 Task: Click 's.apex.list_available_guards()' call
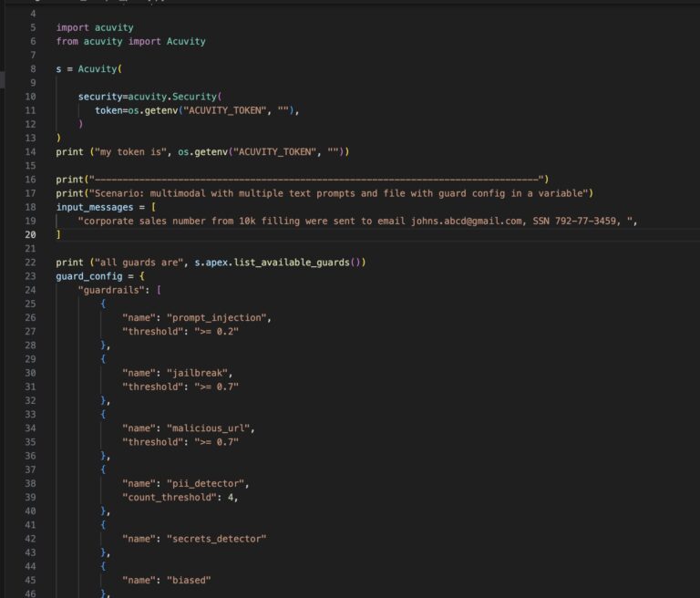[x=280, y=263]
